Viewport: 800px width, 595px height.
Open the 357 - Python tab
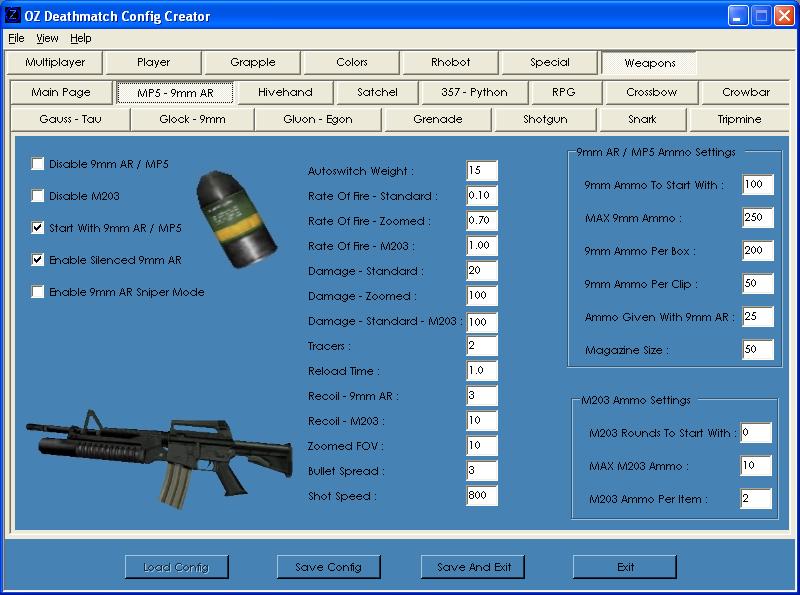pyautogui.click(x=474, y=92)
